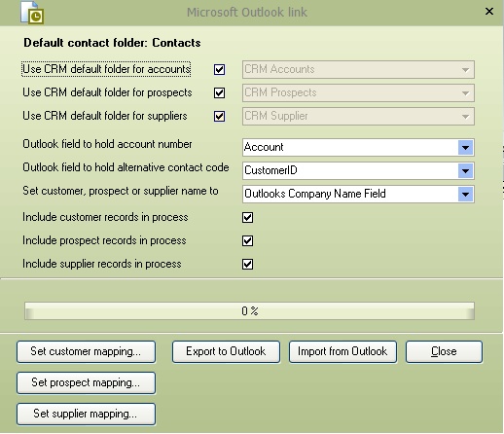Open the CRM Supplier folder dropdown
The height and width of the screenshot is (434, 504).
coord(358,117)
